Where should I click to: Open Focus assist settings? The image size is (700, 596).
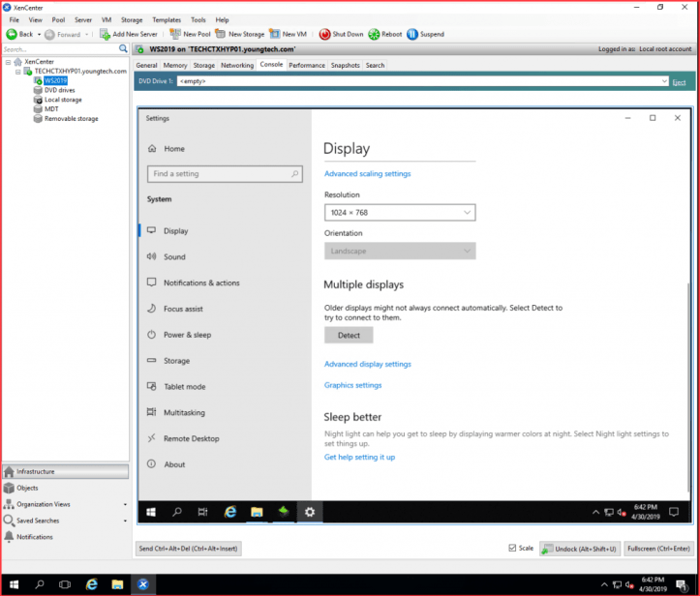point(183,309)
